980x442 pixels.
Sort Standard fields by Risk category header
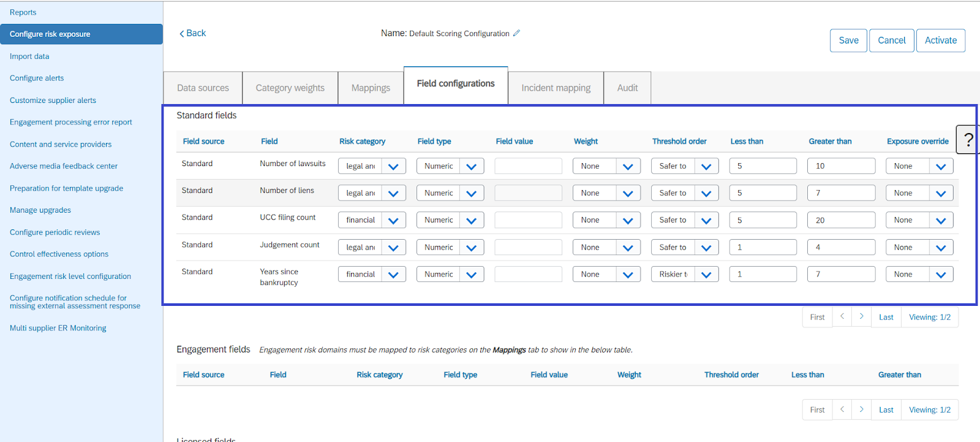click(362, 142)
